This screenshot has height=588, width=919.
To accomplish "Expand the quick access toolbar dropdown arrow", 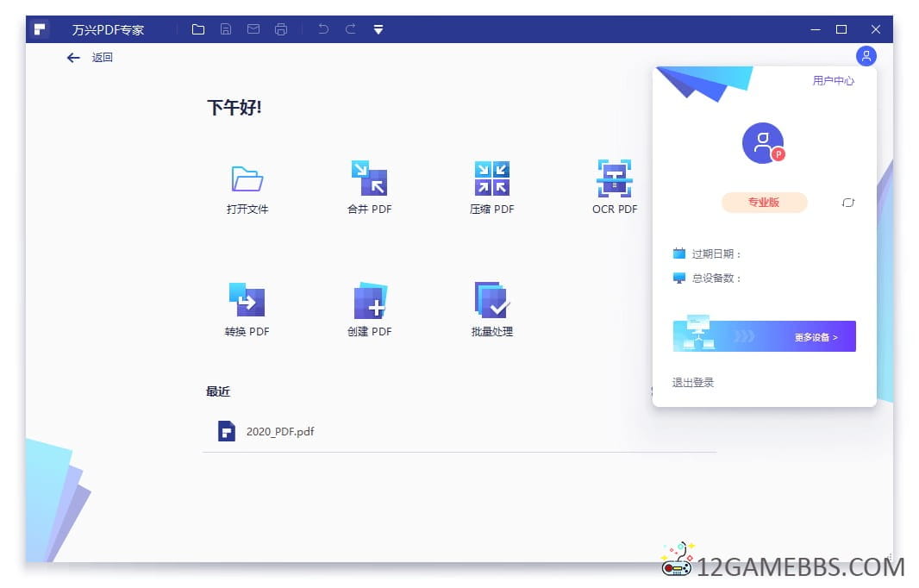I will [378, 29].
